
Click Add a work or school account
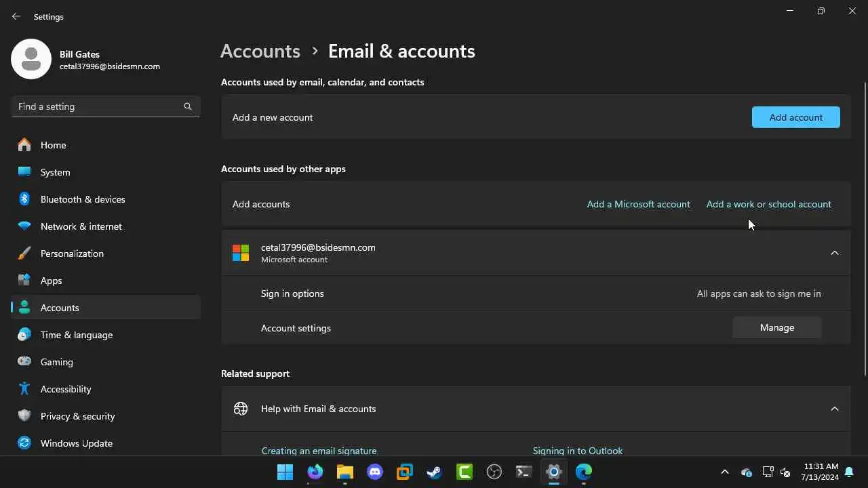click(769, 204)
